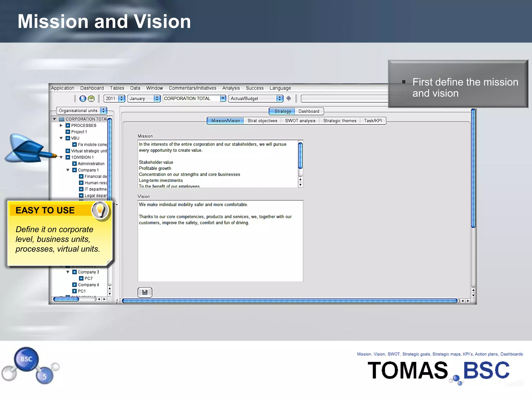Expand the PROCESSES tree node

coord(61,125)
